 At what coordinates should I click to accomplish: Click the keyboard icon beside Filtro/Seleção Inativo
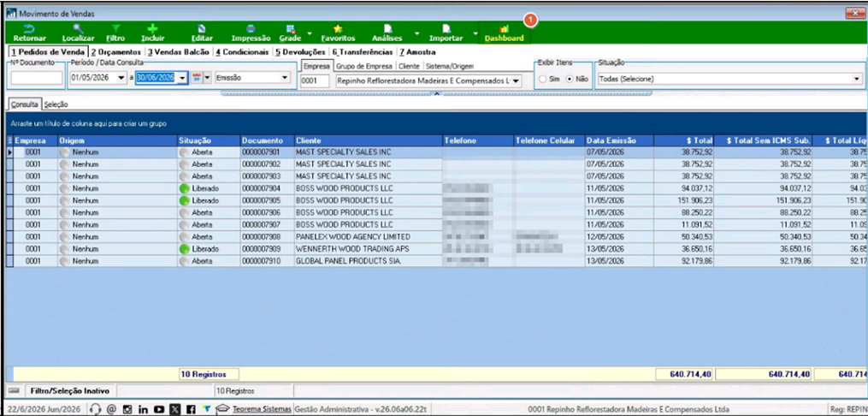click(14, 390)
